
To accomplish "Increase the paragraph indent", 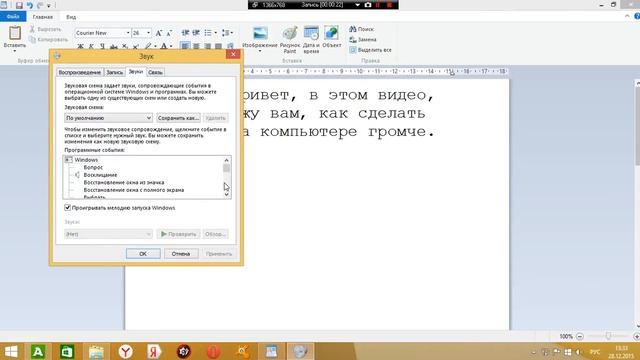I will point(196,33).
